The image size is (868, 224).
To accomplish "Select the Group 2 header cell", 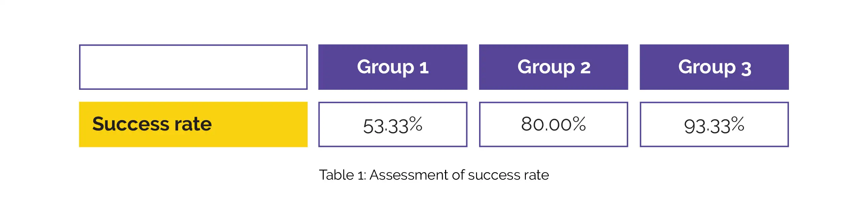I will (553, 67).
